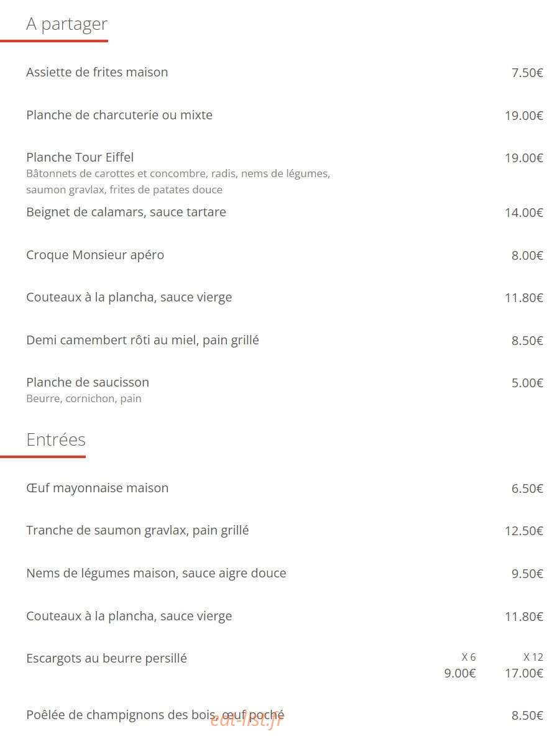Select 'Tranche de saumon gravlax, pain grillé'

pos(137,530)
